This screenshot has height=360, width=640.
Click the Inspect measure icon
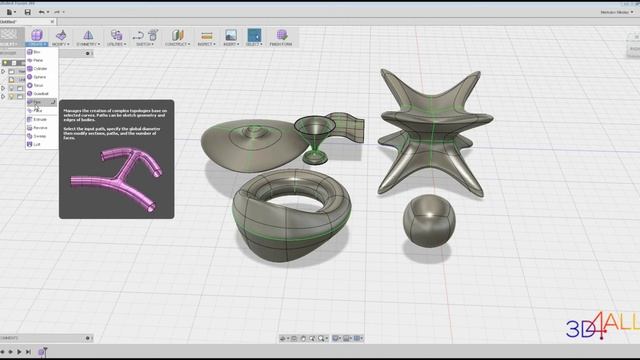coord(207,36)
